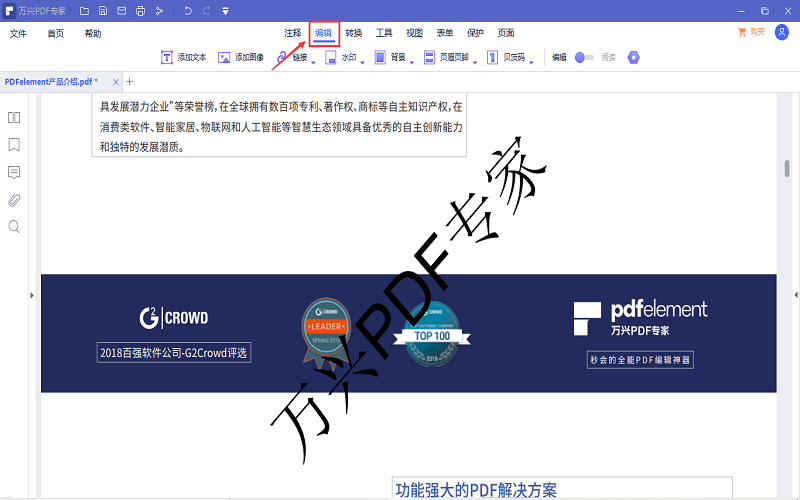This screenshot has width=800, height=500.
Task: Click the share icon in title bar
Action: point(159,11)
